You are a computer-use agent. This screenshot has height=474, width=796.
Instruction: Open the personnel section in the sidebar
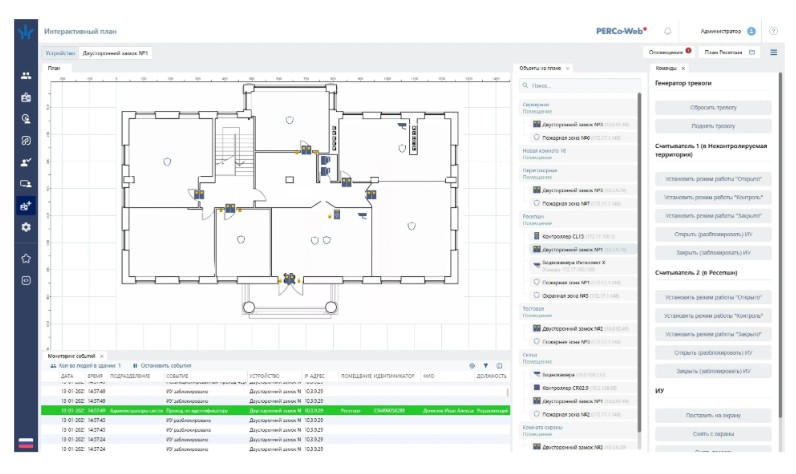tap(26, 75)
